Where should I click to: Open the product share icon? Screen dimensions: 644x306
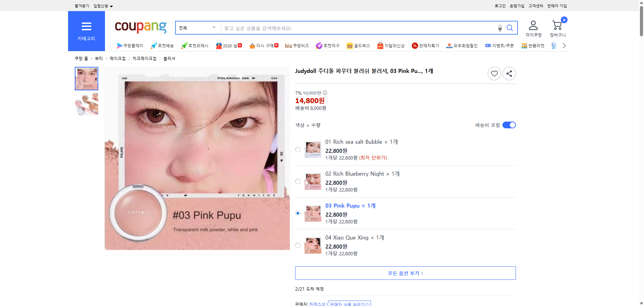tap(509, 73)
